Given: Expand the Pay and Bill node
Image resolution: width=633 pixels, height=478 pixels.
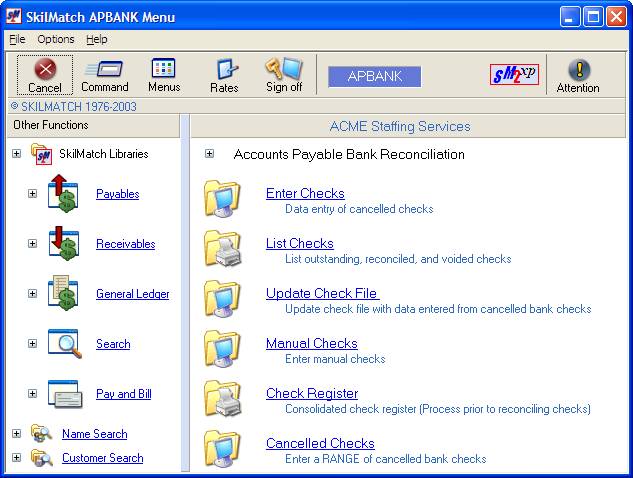Looking at the screenshot, I should [32, 394].
